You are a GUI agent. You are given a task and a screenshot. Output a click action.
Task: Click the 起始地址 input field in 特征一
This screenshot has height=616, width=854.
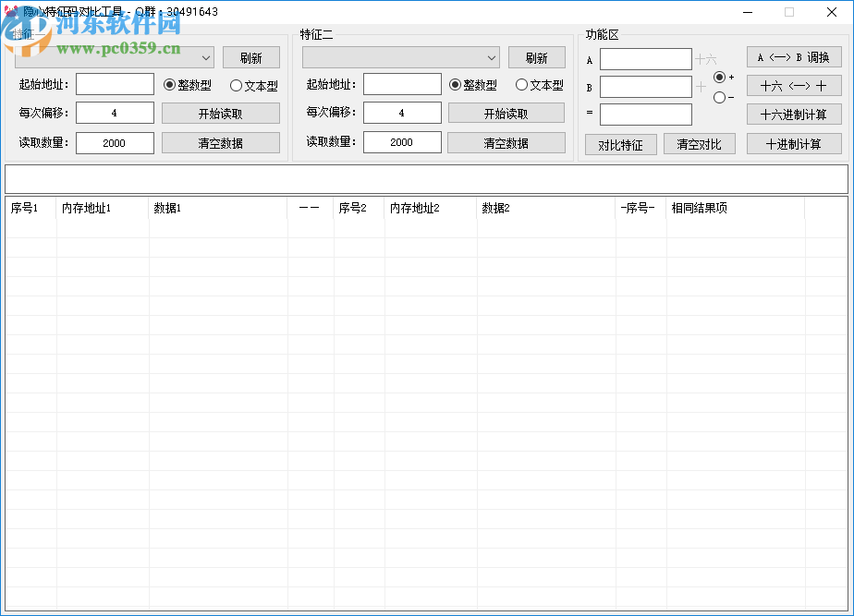click(x=115, y=84)
